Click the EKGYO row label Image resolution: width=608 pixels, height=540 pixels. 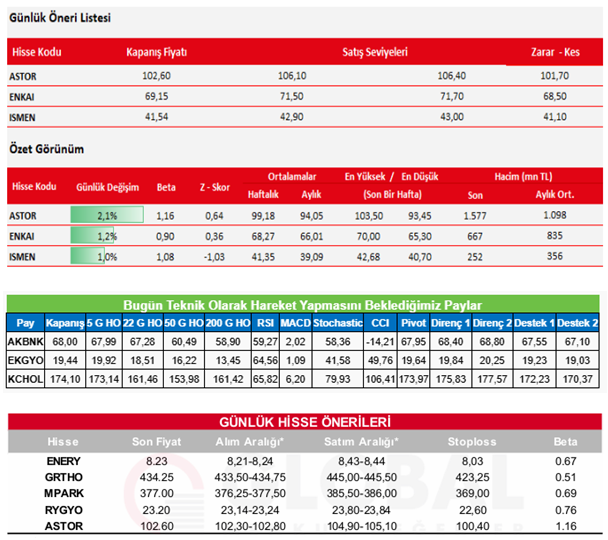[x=25, y=360]
